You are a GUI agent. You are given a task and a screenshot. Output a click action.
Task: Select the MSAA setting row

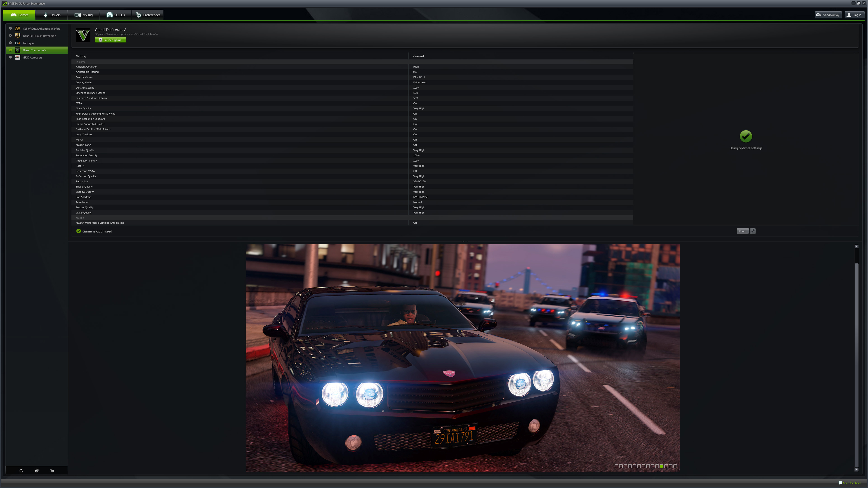click(352, 140)
